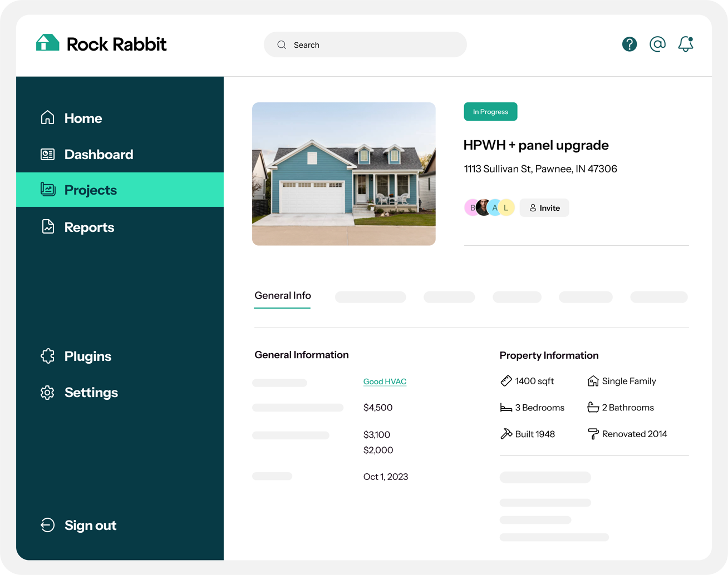728x575 pixels.
Task: Click the blue A member avatar
Action: [494, 207]
